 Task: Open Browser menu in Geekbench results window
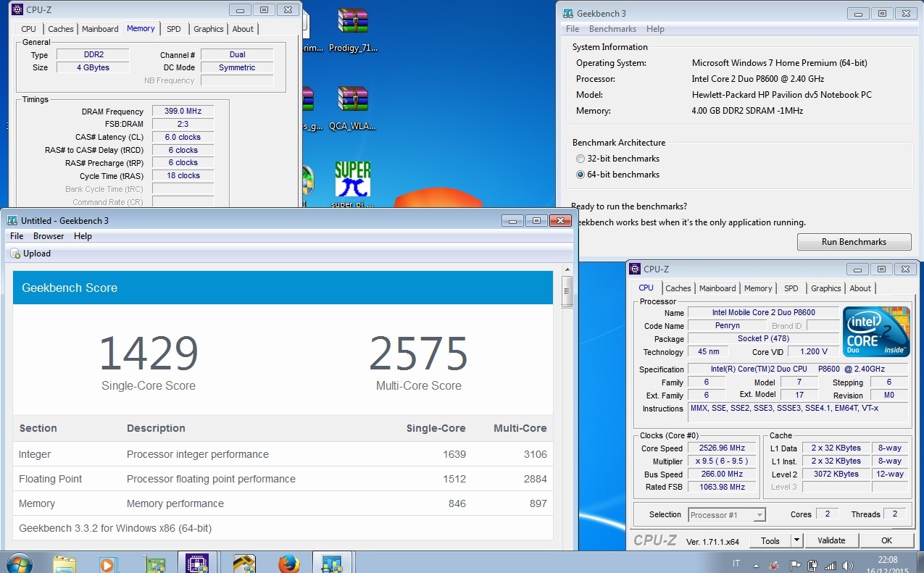49,236
